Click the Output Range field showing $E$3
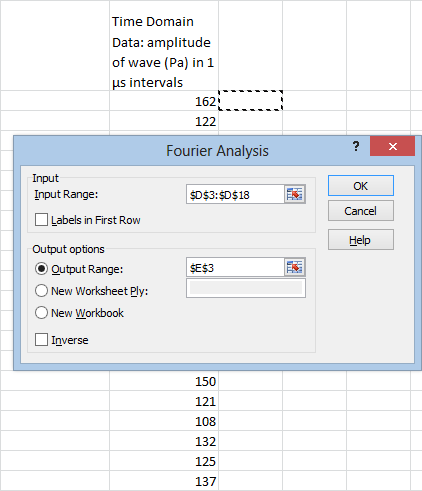 pyautogui.click(x=235, y=268)
